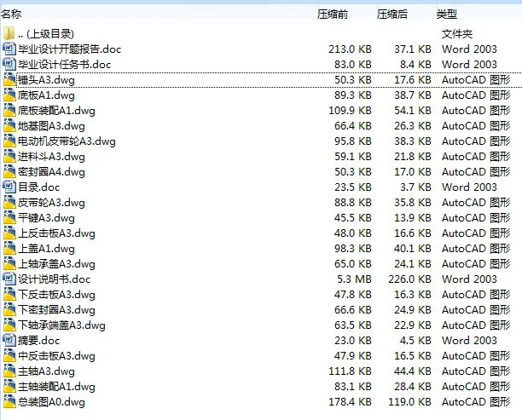
Task: Click the 文件夹 type cell
Action: tap(457, 33)
